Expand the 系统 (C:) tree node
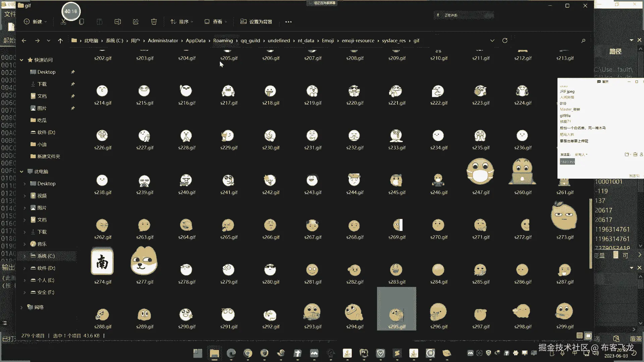The height and width of the screenshot is (362, 644). 24,256
